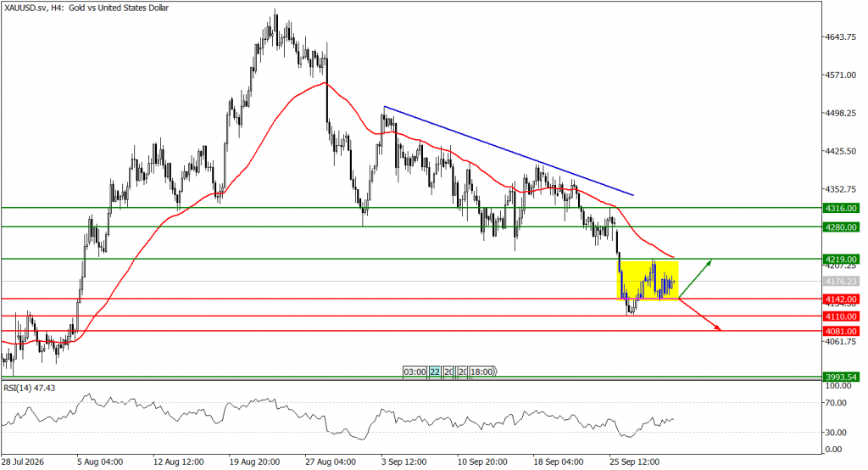Screen dimensions: 868x470
Task: Click the red downward arrow
Action: [699, 315]
